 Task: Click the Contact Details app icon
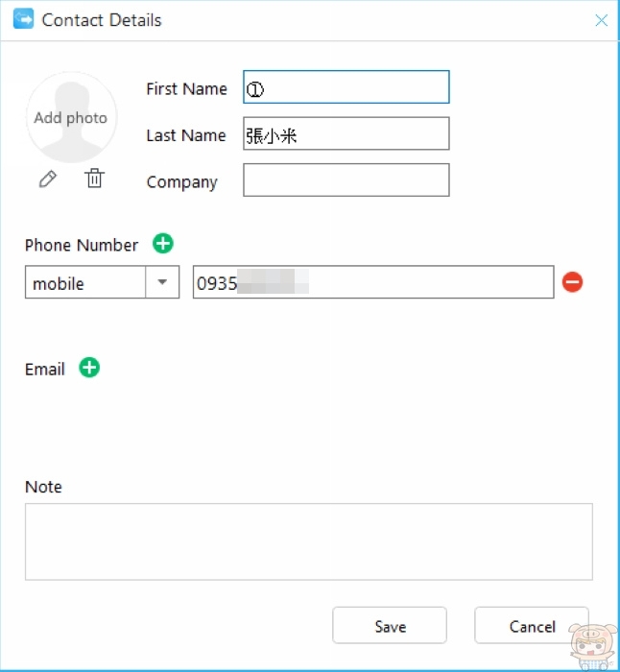click(x=23, y=19)
